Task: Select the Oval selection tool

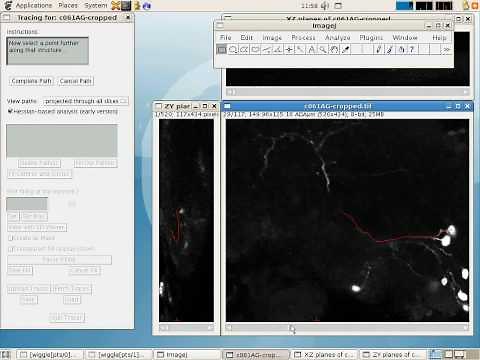Action: (233, 50)
